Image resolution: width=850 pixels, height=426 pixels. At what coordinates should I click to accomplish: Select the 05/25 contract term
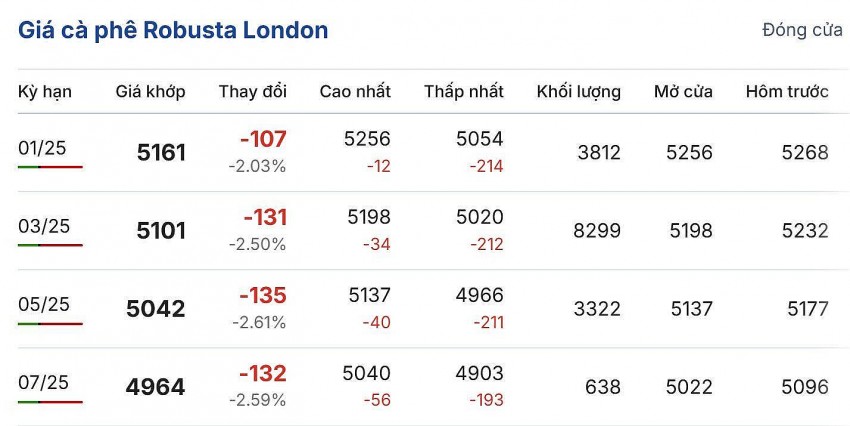[44, 304]
